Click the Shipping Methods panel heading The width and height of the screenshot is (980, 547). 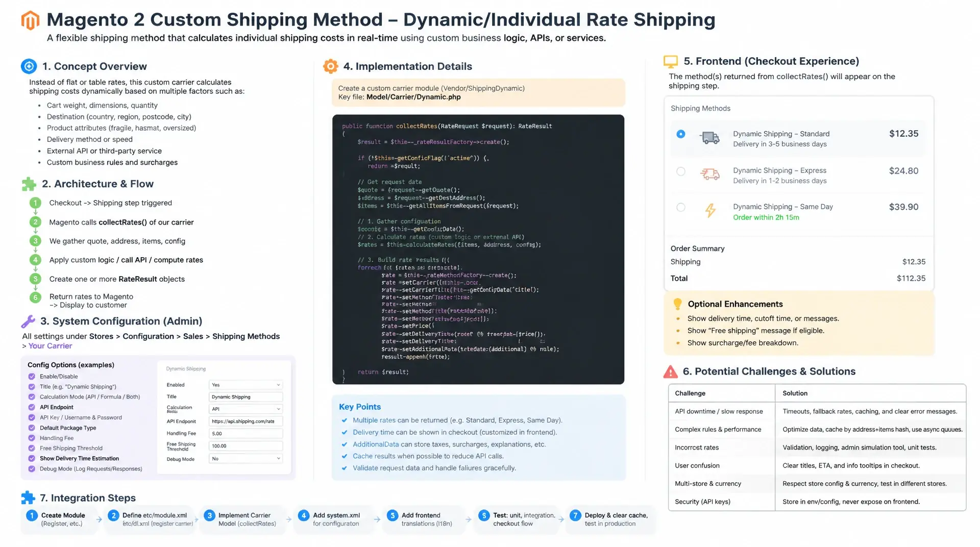pyautogui.click(x=700, y=109)
